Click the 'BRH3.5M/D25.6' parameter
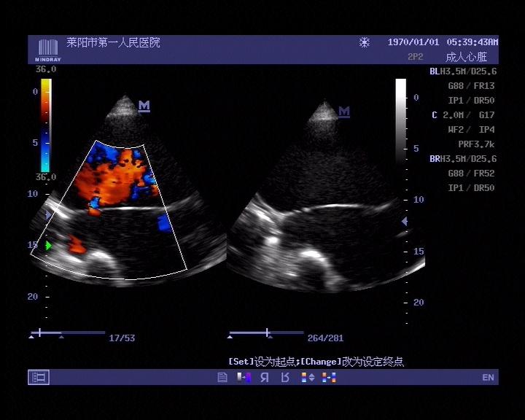Screen dimensions: 525x420 point(463,159)
